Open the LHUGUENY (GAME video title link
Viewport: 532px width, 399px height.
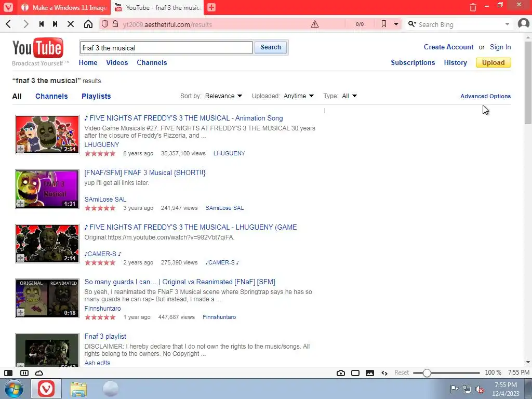coord(190,227)
